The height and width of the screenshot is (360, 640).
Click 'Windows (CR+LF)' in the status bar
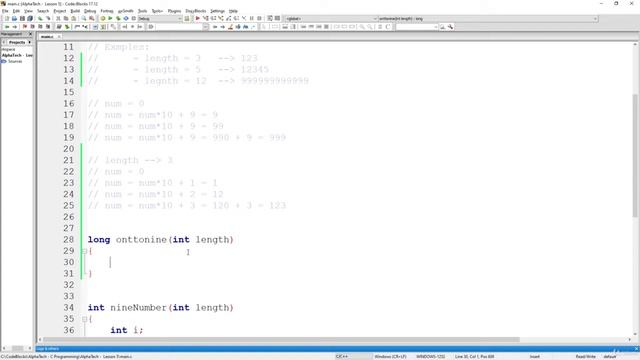pos(390,357)
